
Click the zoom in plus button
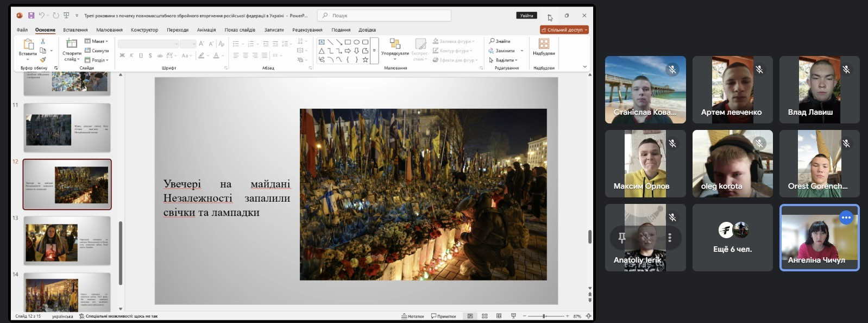click(x=567, y=316)
